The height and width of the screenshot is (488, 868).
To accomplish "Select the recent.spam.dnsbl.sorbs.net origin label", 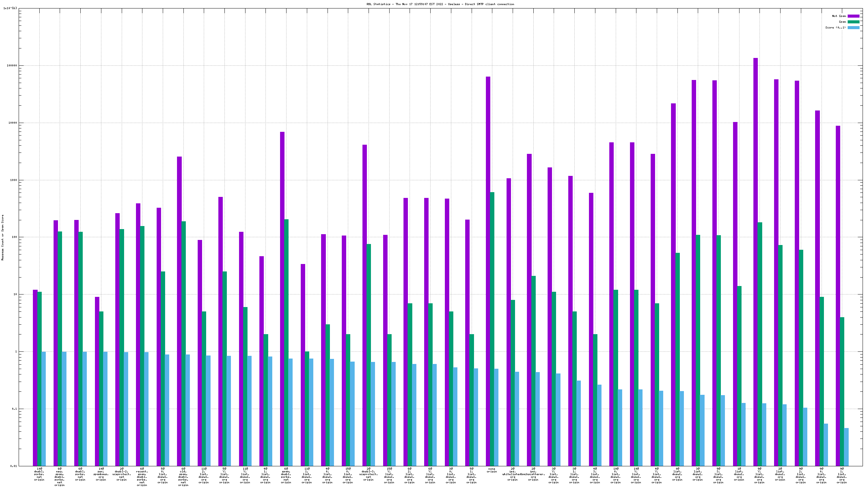I will coord(142,477).
